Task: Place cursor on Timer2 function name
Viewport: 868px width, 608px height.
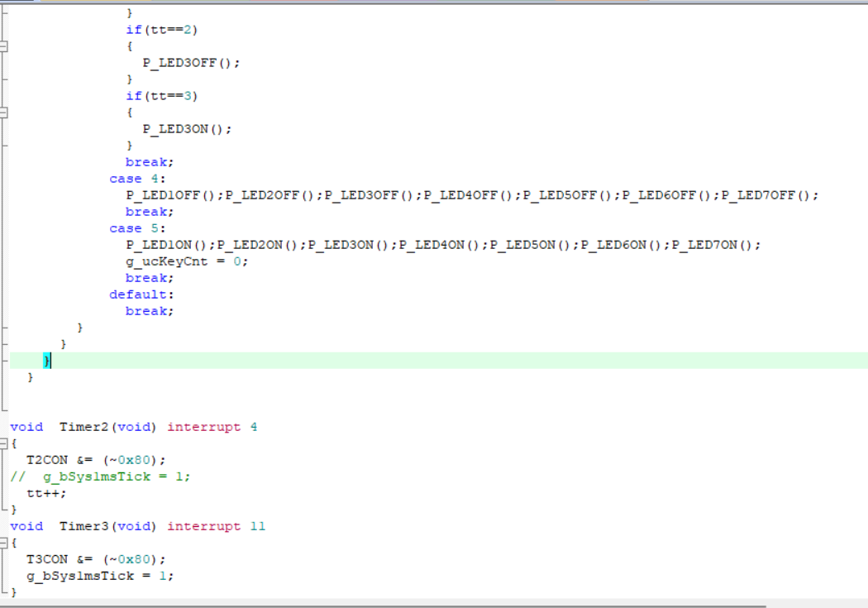Action: point(83,427)
